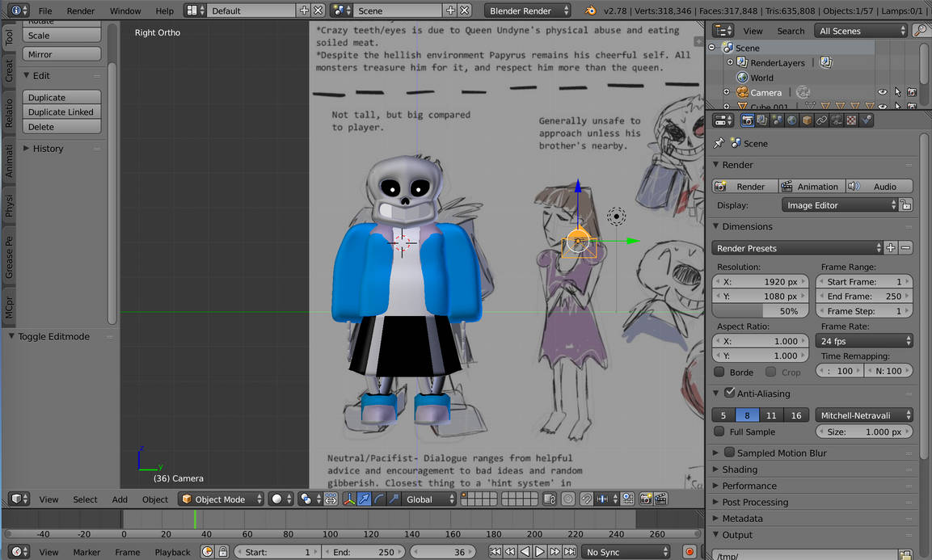Play animation forward
Viewport: 932px width, 560px height.
tap(540, 552)
